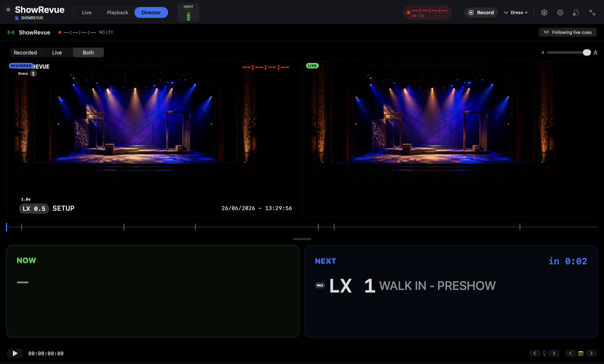
Task: Open the NEXT cue panel
Action: pos(451,291)
